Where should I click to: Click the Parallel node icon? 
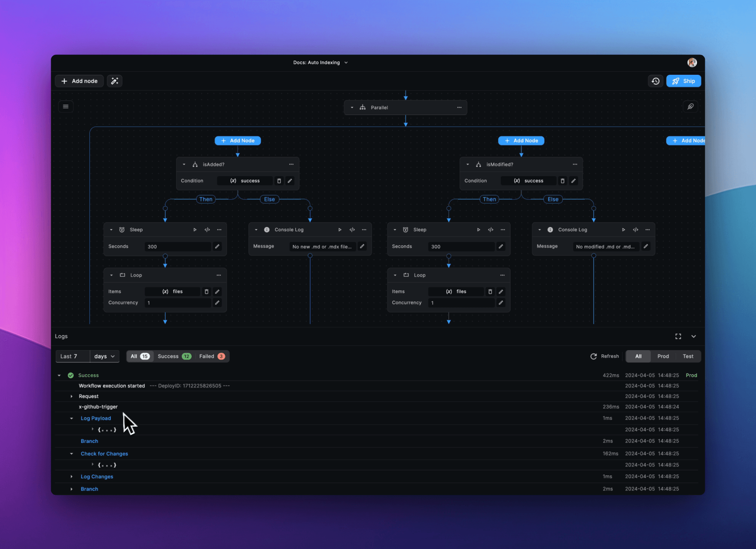(363, 107)
